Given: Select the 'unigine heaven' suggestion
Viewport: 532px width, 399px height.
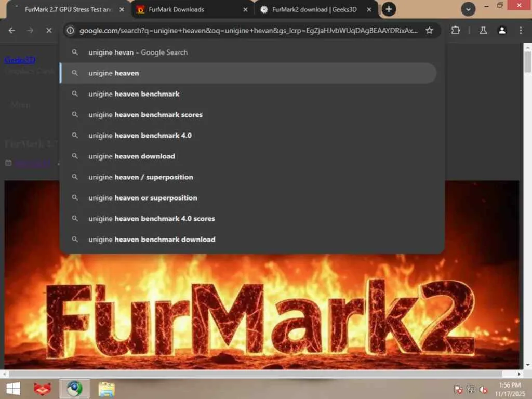Looking at the screenshot, I should point(248,73).
